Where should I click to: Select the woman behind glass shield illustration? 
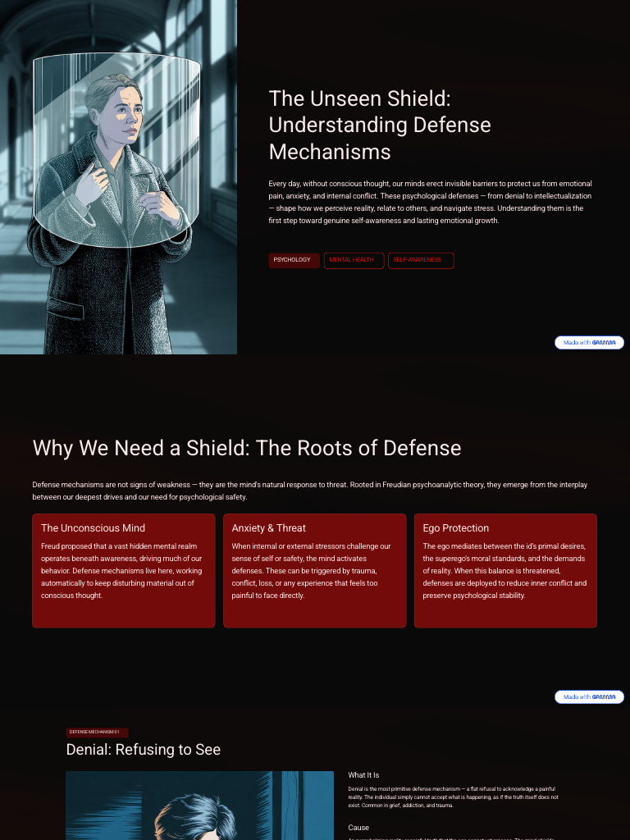click(118, 177)
